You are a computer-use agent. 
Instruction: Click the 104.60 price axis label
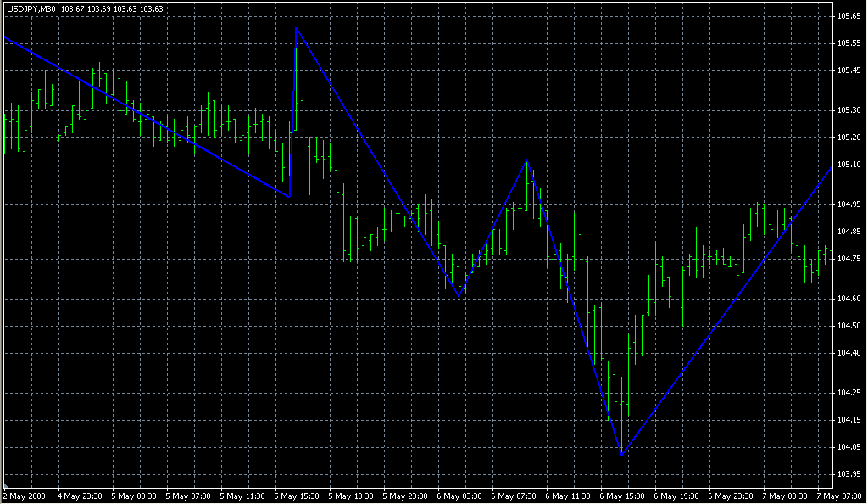coord(849,299)
